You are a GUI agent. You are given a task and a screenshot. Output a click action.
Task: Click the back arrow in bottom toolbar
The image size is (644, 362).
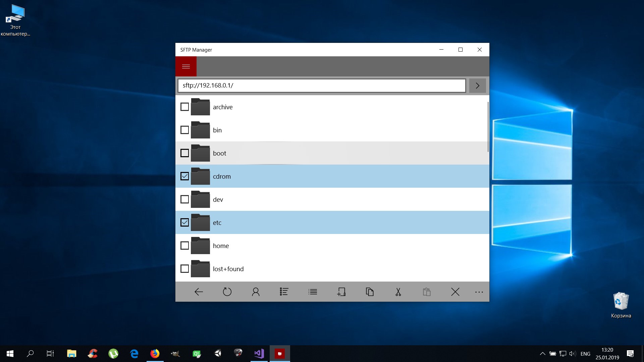coord(199,292)
